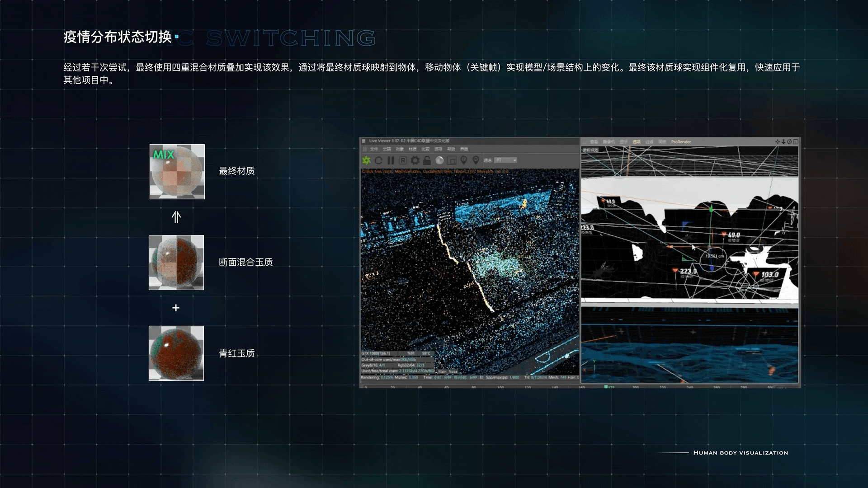Open 云端 menu in Live Viewer
Image resolution: width=868 pixels, height=488 pixels.
[387, 149]
